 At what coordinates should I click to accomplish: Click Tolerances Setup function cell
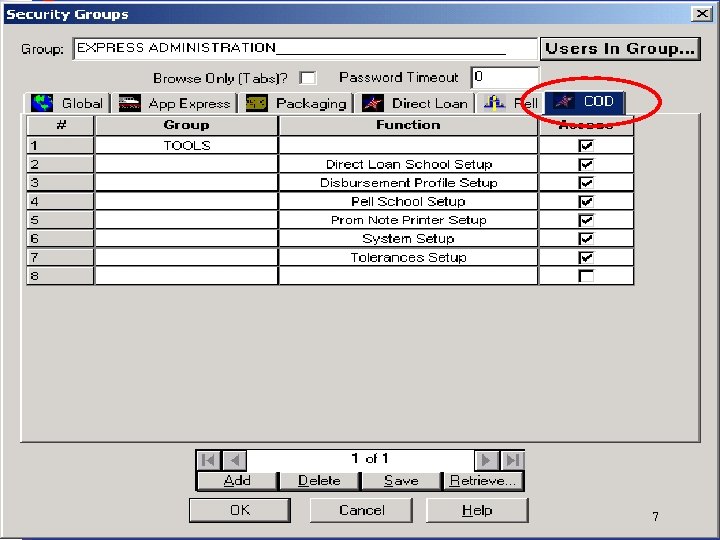pyautogui.click(x=408, y=257)
